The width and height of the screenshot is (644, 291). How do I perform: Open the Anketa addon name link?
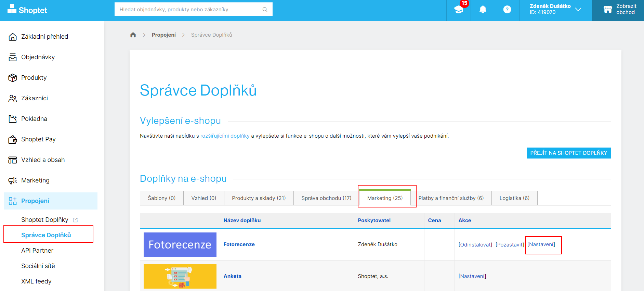[233, 276]
